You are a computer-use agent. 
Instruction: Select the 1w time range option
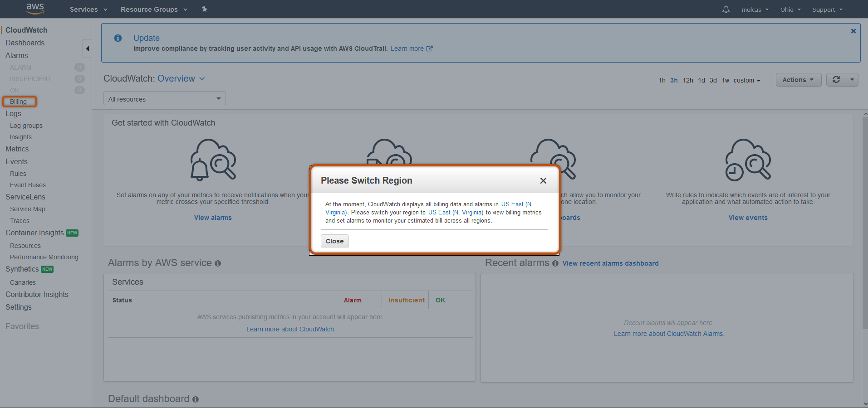(725, 80)
